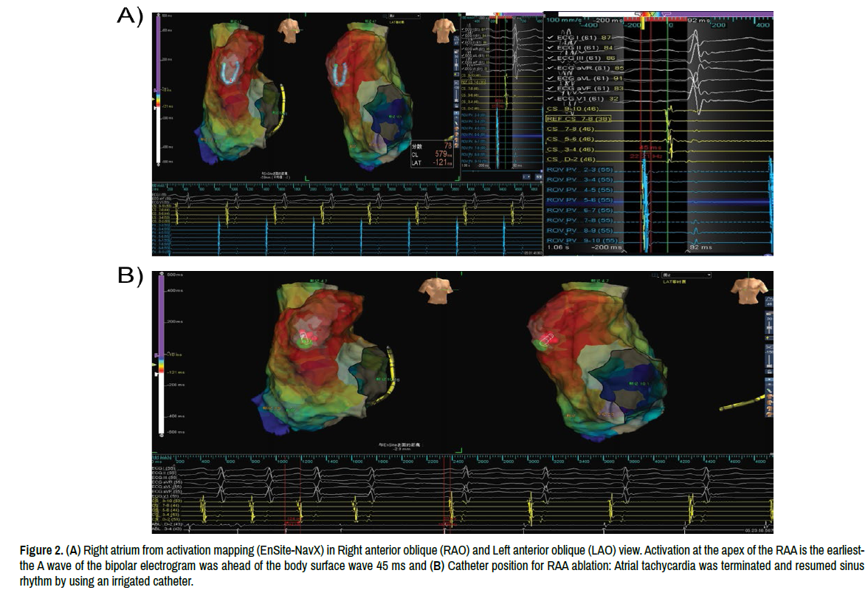Screen dimensions: 868x590
Task: Uncheck the ECG aVL trace checkbox
Action: click(x=551, y=78)
